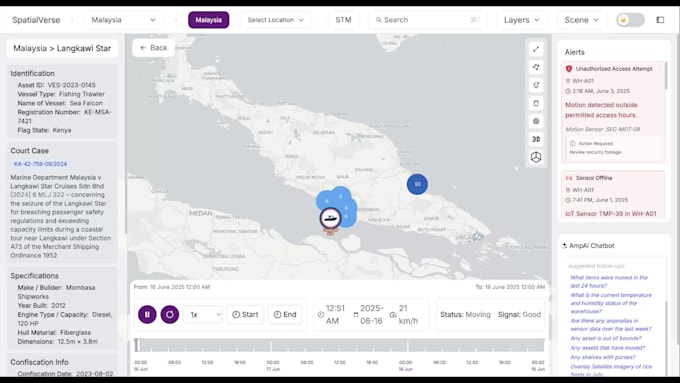This screenshot has height=383, width=680.
Task: Click the fullscreen expand map icon
Action: click(536, 49)
